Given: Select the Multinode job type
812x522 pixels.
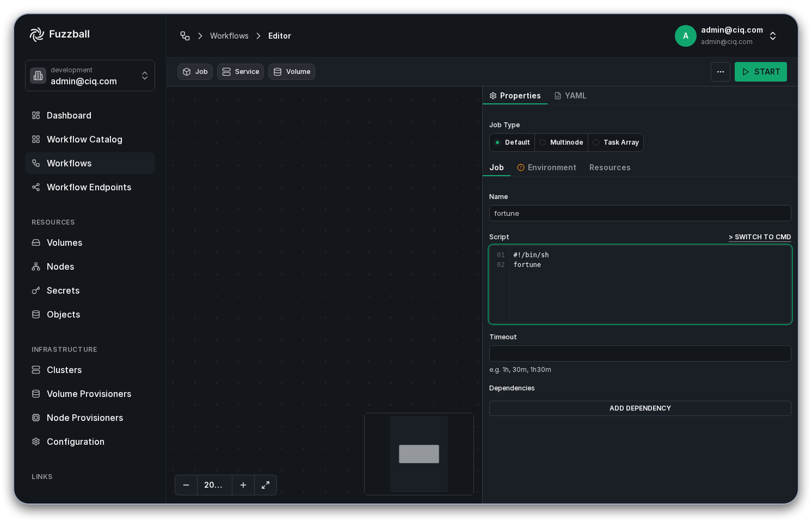Looking at the screenshot, I should (x=561, y=142).
